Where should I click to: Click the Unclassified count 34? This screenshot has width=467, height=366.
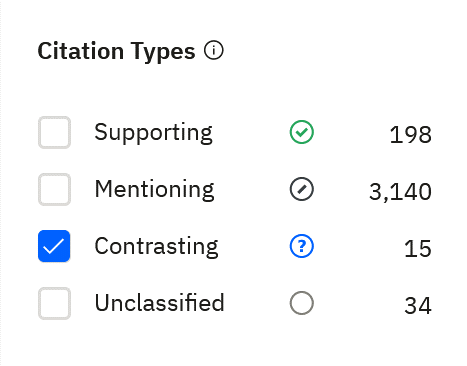tap(418, 306)
